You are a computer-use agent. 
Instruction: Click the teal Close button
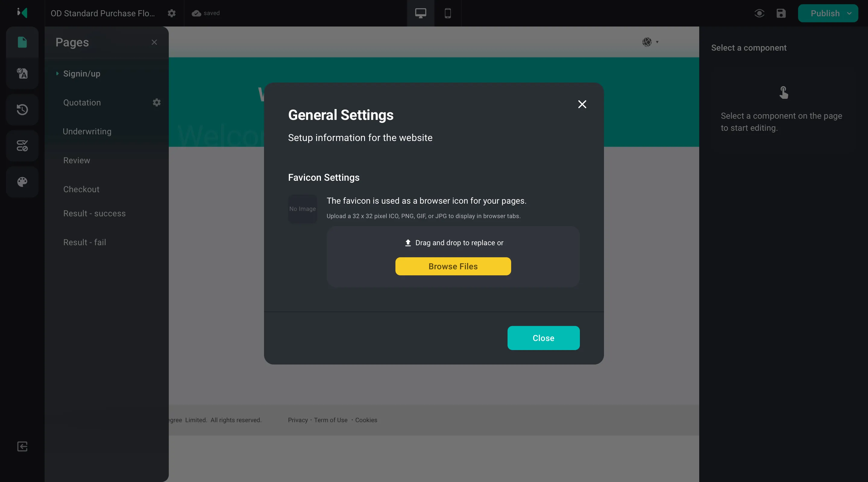coord(543,338)
